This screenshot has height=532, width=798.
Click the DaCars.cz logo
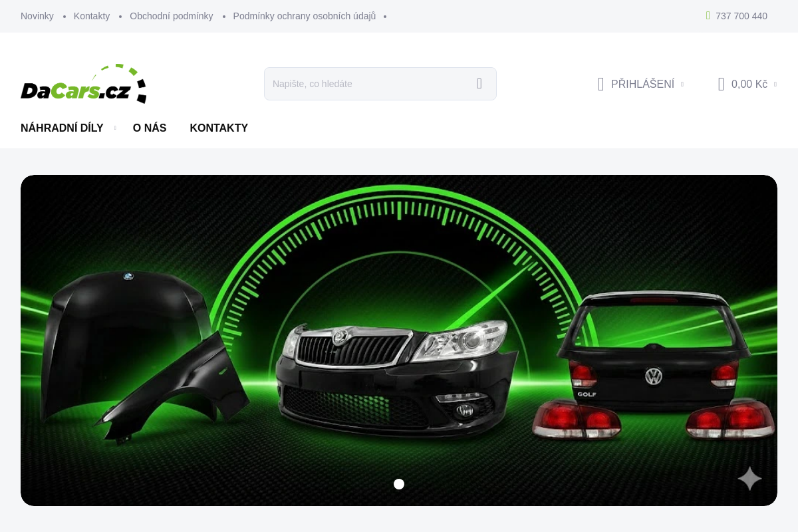(83, 84)
